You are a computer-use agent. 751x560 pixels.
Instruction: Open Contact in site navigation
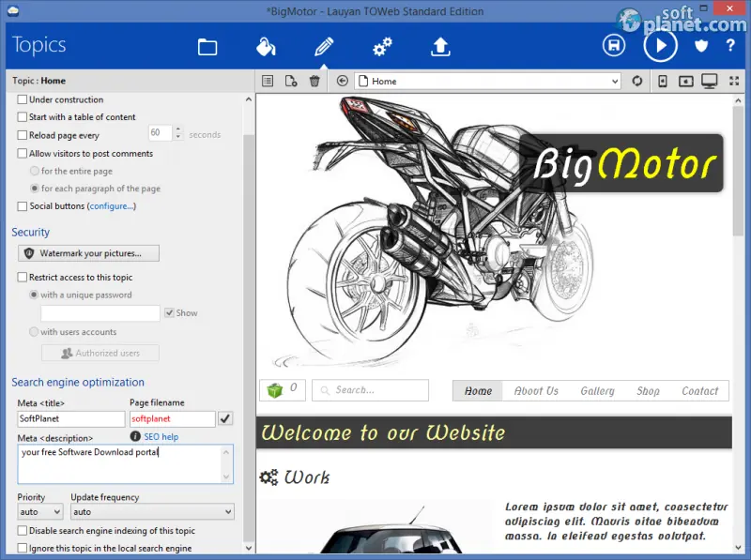(699, 390)
